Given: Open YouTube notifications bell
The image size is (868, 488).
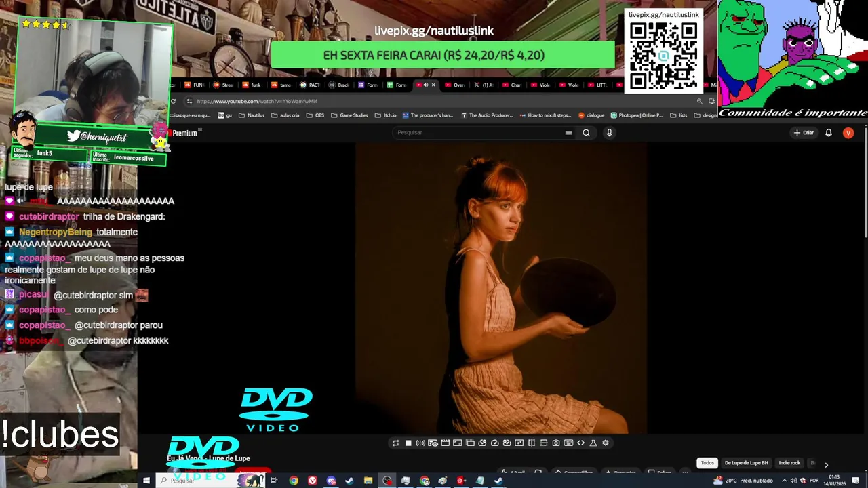Looking at the screenshot, I should pyautogui.click(x=828, y=133).
